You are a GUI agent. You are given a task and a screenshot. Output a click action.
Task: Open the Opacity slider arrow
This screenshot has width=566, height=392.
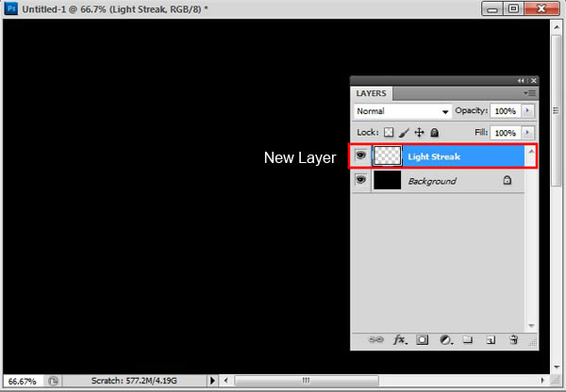tap(527, 110)
